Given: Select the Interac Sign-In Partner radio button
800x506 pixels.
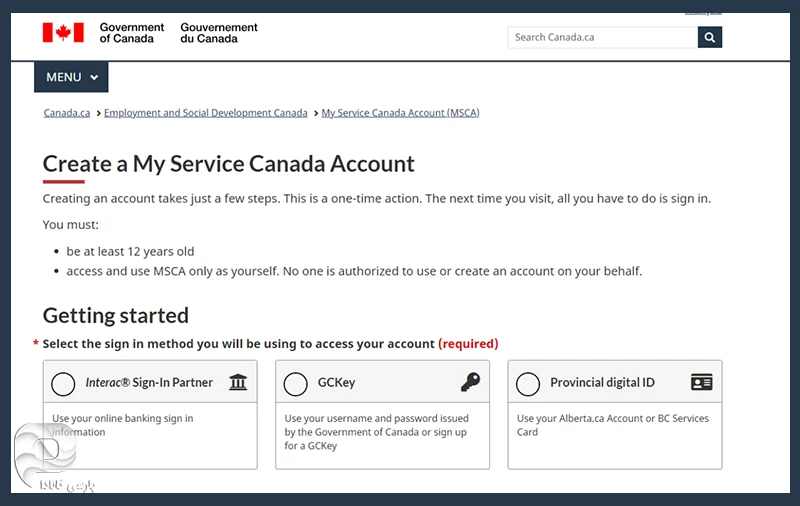Looking at the screenshot, I should click(63, 383).
